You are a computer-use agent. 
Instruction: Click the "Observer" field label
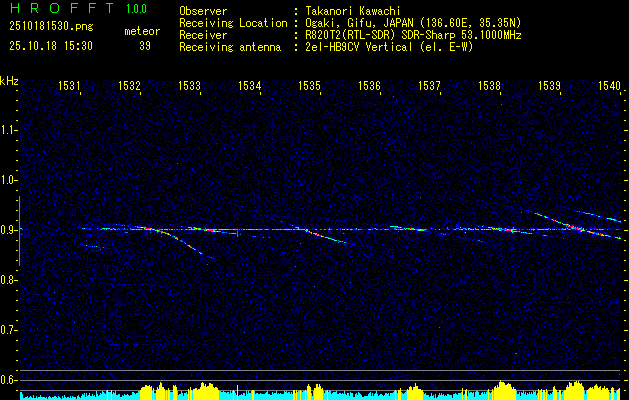203,11
